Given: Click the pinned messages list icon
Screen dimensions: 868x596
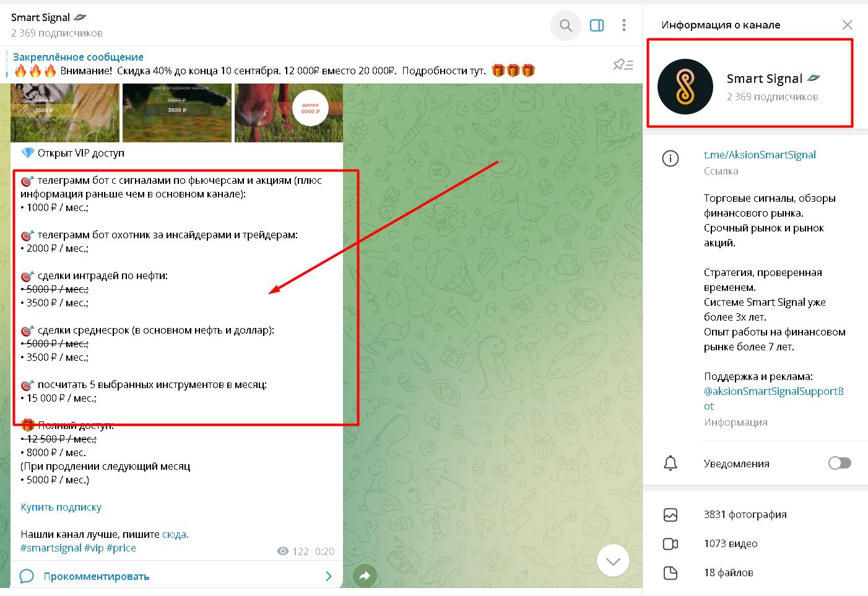Looking at the screenshot, I should 623,64.
